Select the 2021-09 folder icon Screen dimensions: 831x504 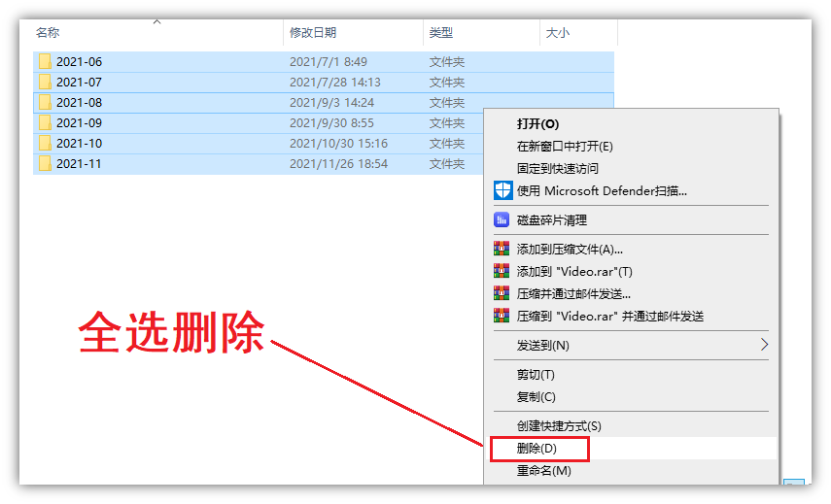[45, 122]
